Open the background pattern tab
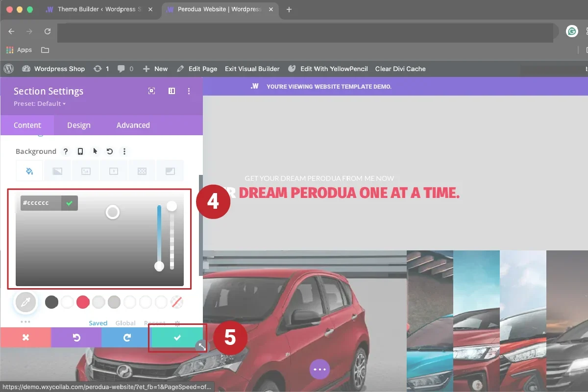This screenshot has height=392, width=588. (x=142, y=171)
